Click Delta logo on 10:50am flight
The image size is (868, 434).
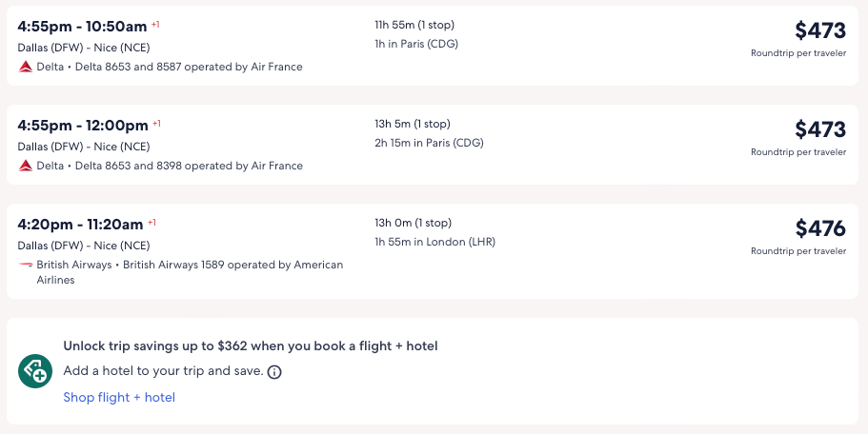26,67
